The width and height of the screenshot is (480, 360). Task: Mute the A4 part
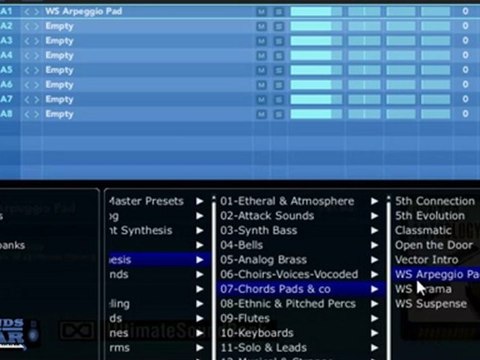tap(262, 56)
